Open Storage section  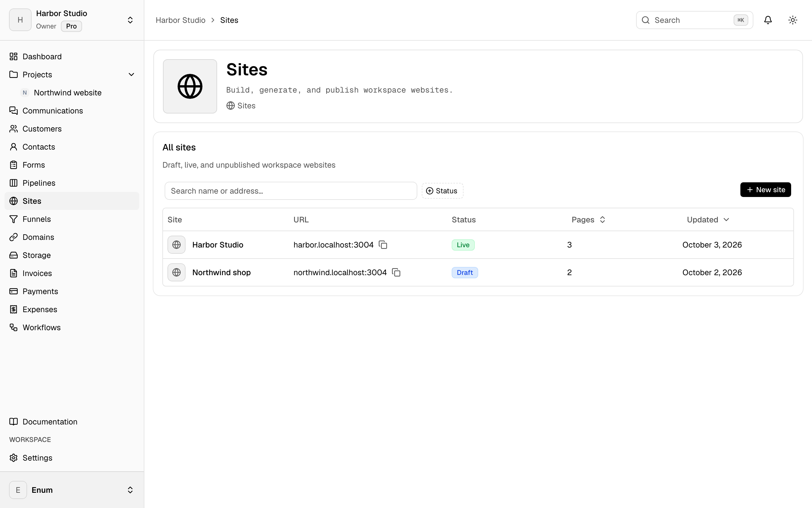(x=72, y=255)
